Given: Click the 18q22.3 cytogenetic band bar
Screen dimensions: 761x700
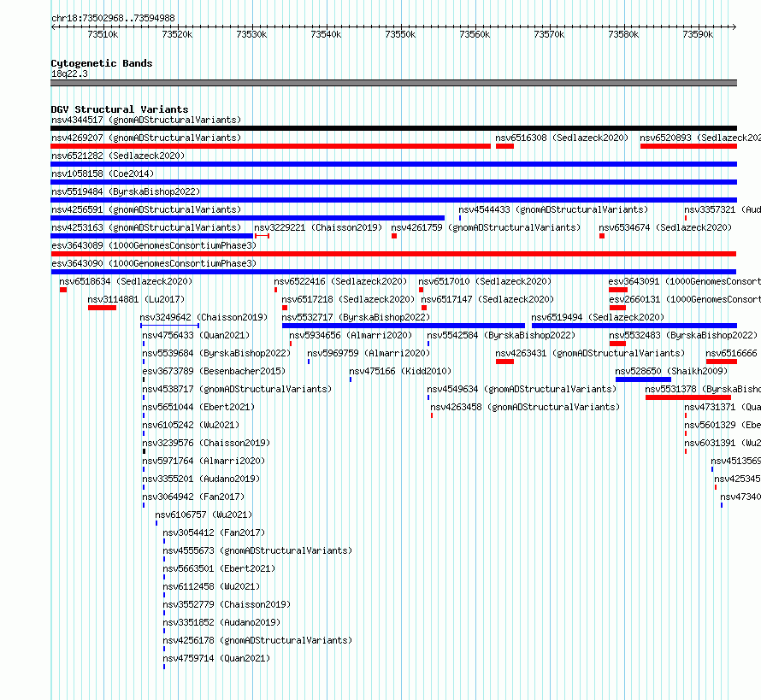Looking at the screenshot, I should [393, 83].
